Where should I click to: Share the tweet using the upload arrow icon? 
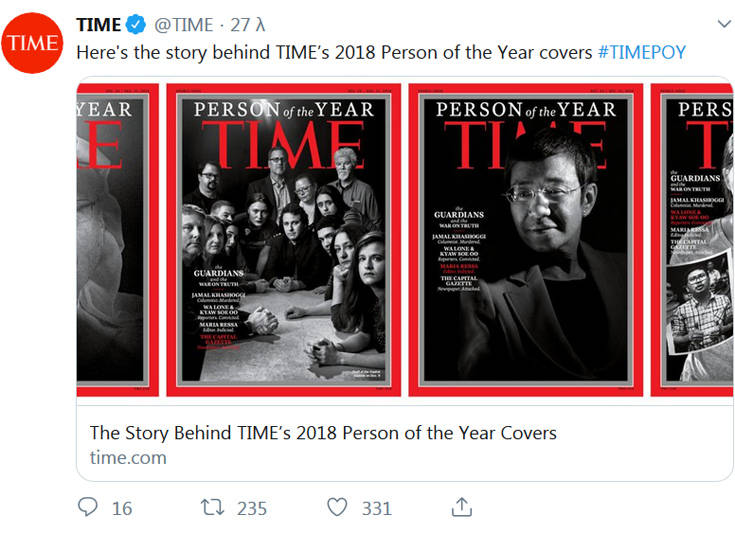tap(461, 508)
